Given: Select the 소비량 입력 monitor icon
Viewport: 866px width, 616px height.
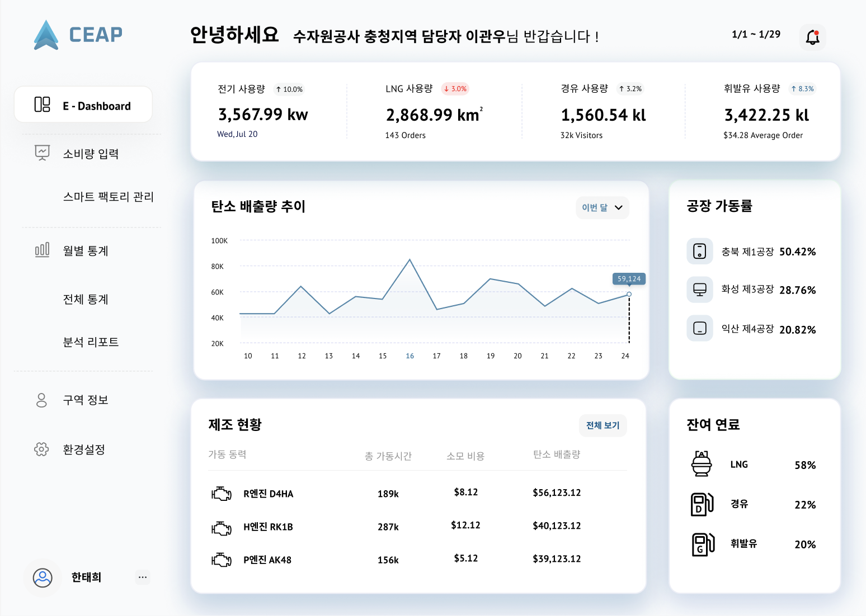Looking at the screenshot, I should (41, 153).
